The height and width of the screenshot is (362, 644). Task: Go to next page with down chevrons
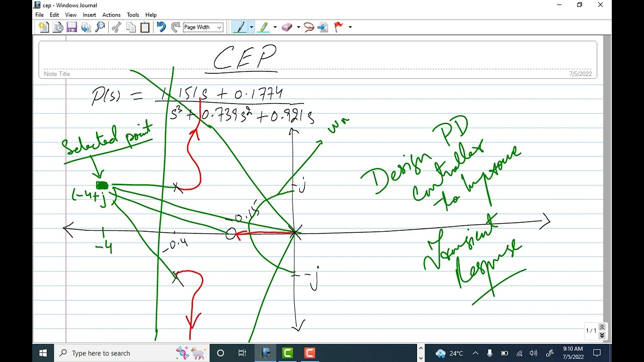click(x=602, y=335)
